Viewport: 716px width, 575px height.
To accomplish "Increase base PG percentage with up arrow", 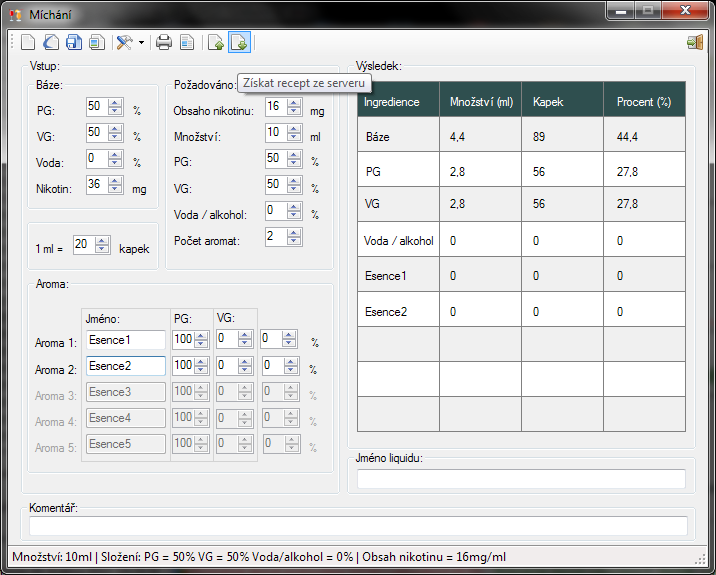I will tap(116, 103).
